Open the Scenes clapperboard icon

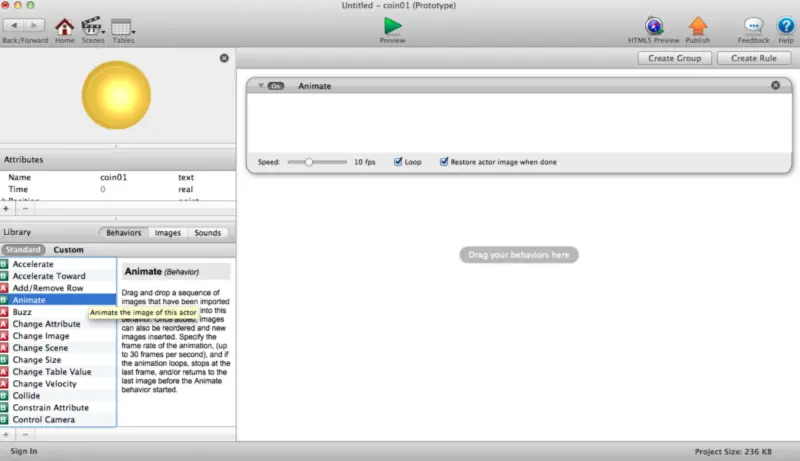[92, 27]
